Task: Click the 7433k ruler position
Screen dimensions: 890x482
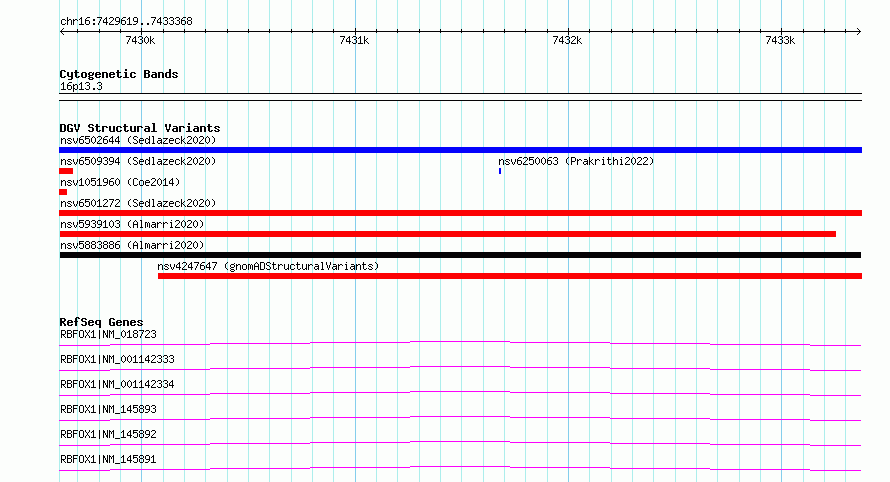Action: pyautogui.click(x=780, y=40)
